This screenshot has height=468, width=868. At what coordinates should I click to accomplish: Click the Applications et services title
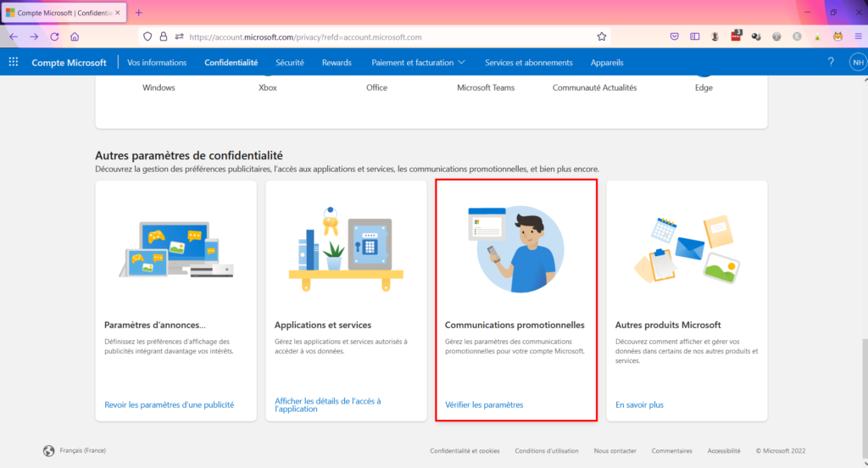point(323,325)
